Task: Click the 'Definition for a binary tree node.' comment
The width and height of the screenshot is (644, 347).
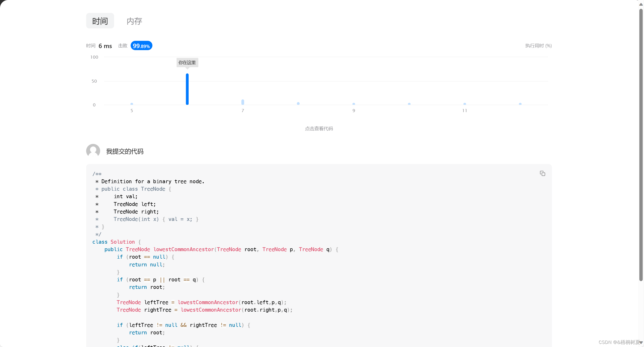Action: coord(153,181)
